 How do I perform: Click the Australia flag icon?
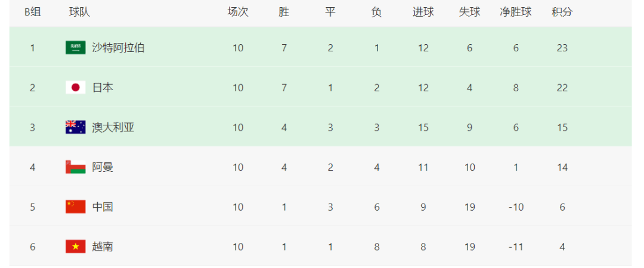[76, 127]
